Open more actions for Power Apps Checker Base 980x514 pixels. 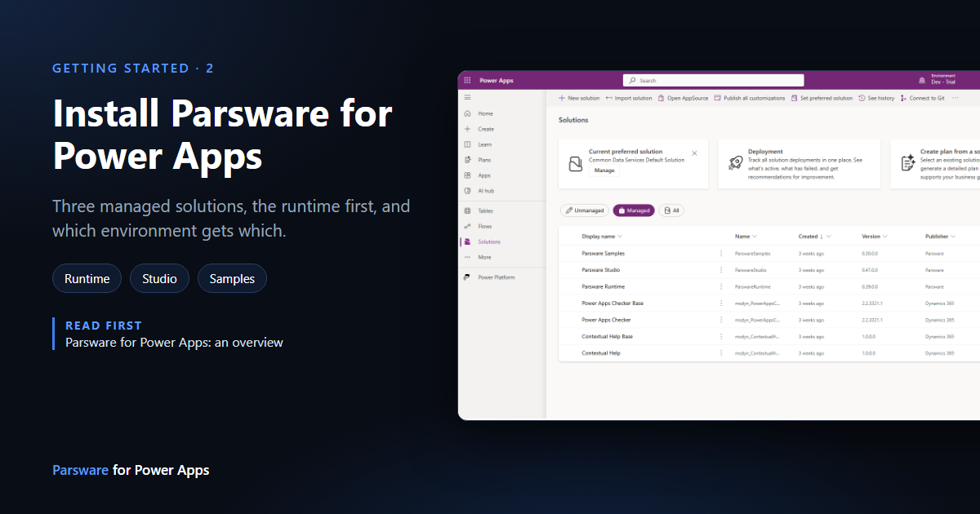[x=720, y=304]
